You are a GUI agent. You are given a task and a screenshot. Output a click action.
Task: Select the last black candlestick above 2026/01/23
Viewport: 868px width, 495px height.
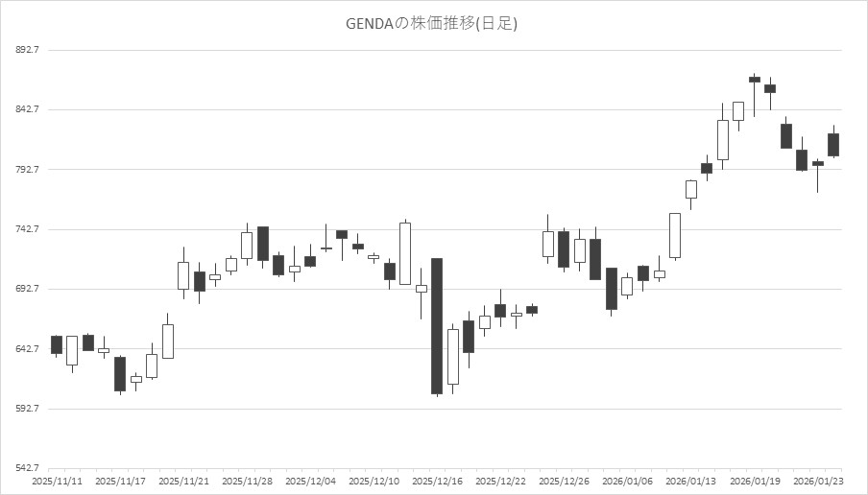pos(833,145)
